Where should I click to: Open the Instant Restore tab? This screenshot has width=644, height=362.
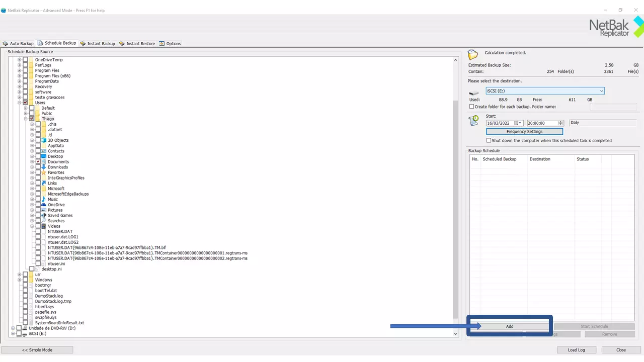(137, 44)
